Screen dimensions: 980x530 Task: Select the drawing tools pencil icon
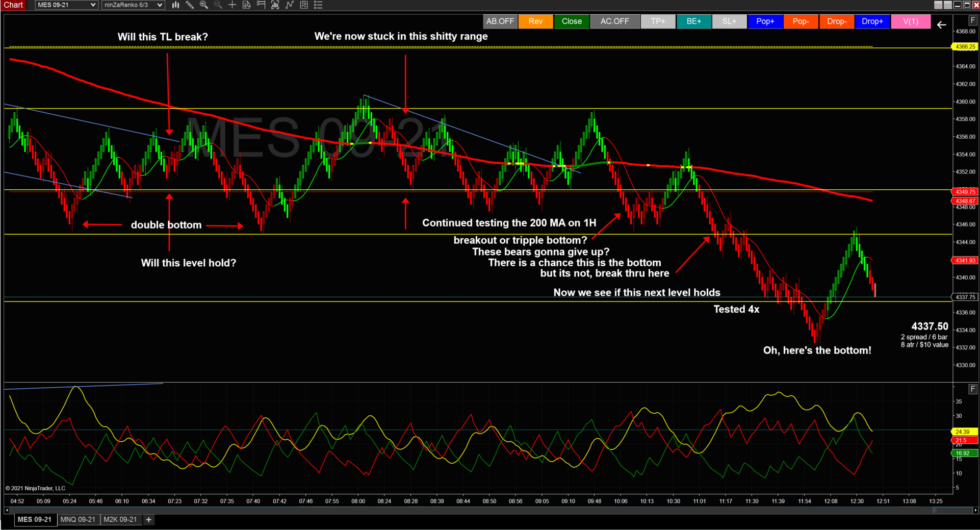coord(190,5)
